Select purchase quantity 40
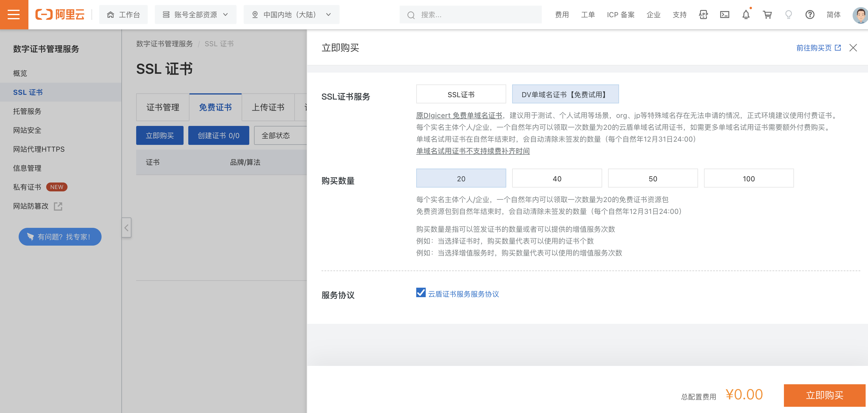Screen dimensions: 868x413 tap(557, 178)
